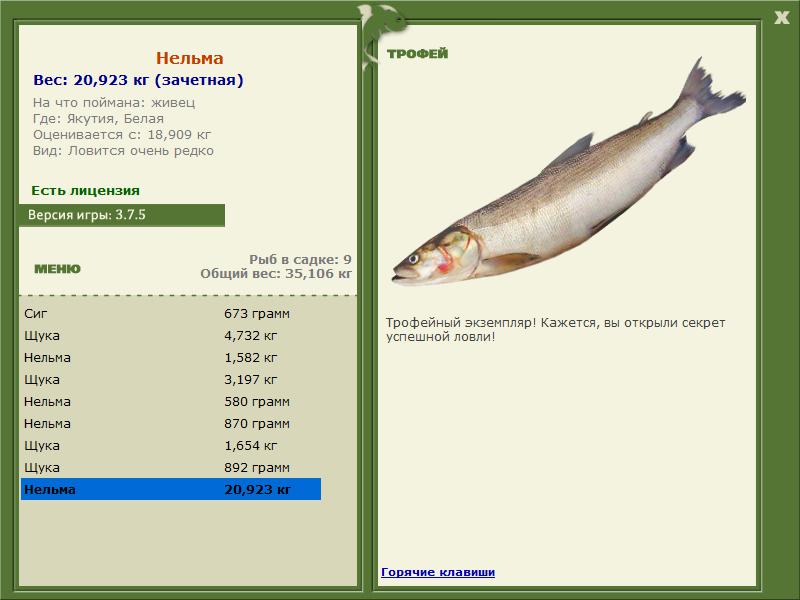The width and height of the screenshot is (800, 600).
Task: Click the Версия игры: 3.7.5 bar
Action: (x=121, y=215)
